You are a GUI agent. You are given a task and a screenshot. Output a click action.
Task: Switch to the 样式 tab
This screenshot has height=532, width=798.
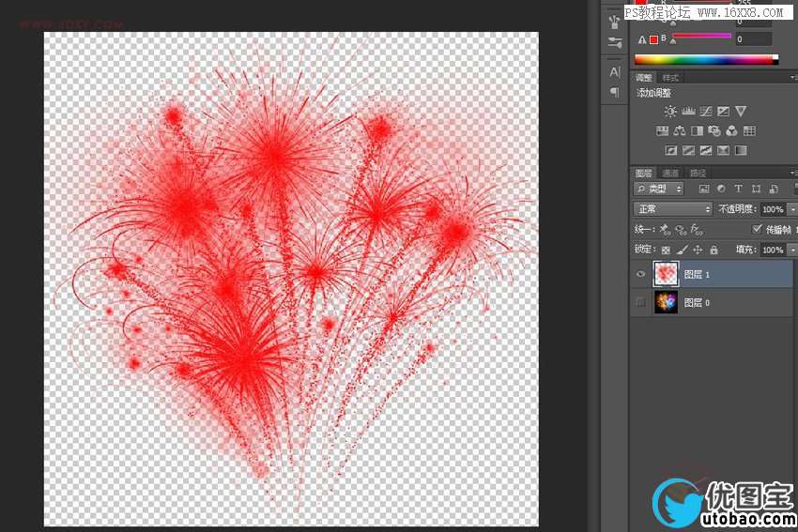tap(670, 77)
